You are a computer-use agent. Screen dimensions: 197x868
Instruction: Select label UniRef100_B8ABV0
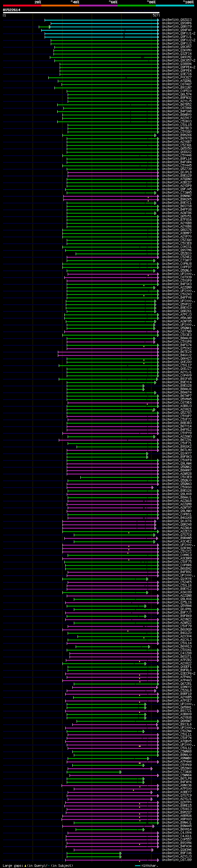click(177, 115)
